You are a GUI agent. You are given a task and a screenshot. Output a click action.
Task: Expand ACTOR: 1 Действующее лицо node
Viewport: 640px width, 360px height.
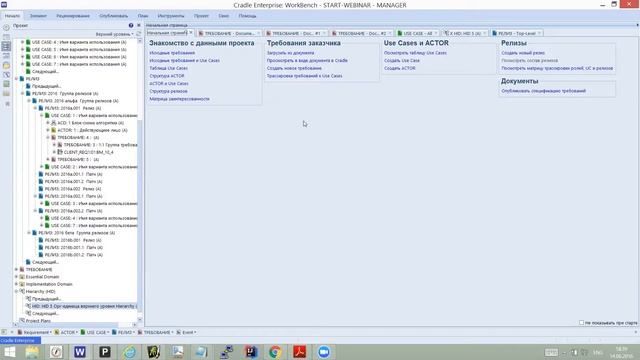(x=48, y=130)
